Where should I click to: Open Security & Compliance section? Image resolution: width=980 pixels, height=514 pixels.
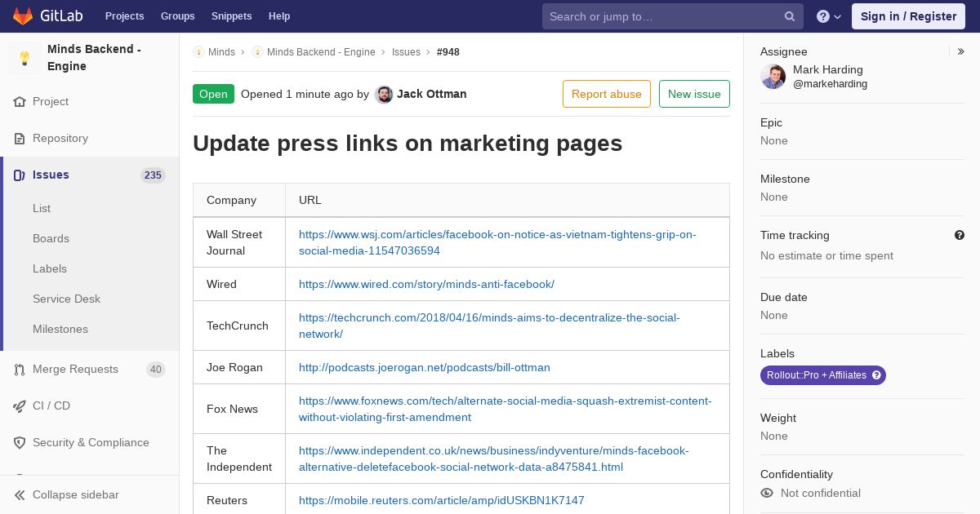pyautogui.click(x=90, y=443)
